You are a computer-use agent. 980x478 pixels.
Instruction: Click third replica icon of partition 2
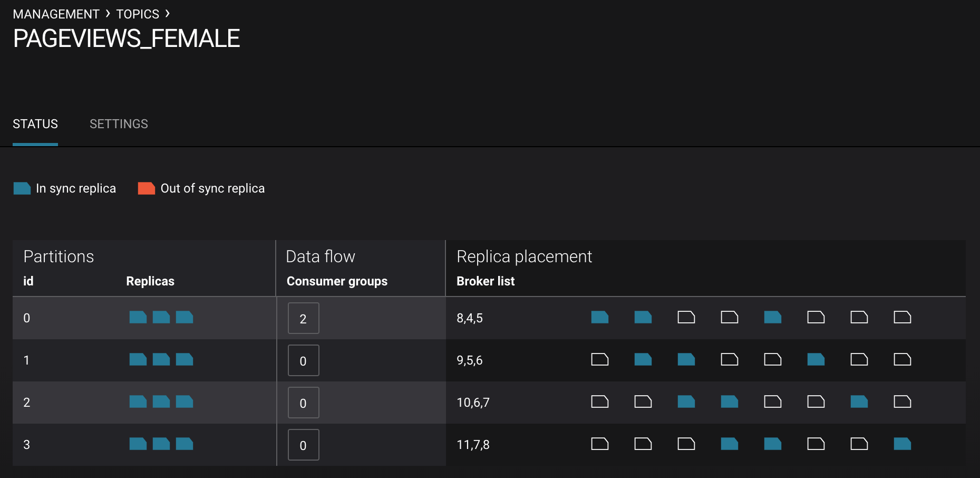(x=185, y=401)
